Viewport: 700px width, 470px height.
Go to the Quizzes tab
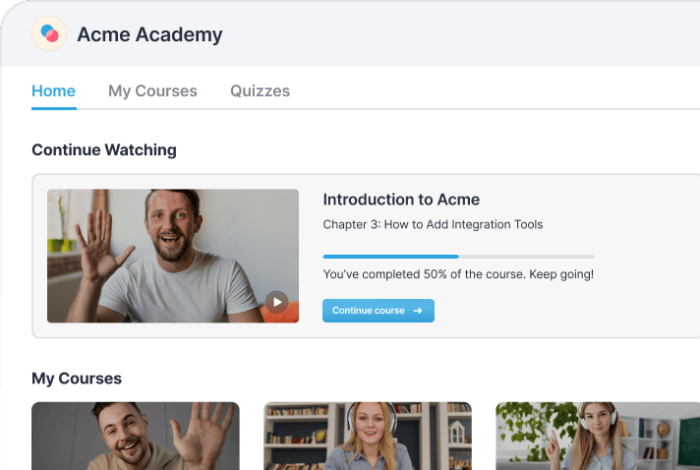pos(260,91)
